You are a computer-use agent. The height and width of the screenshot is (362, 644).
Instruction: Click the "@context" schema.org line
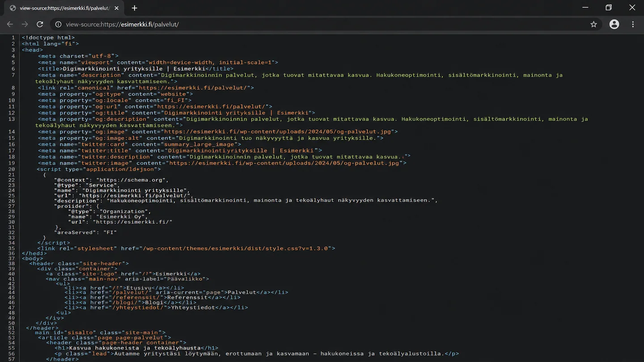pos(112,180)
